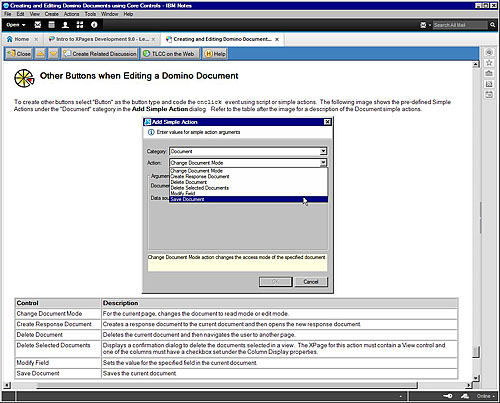
Task: Click the sidebar feeds icon
Action: [489, 84]
